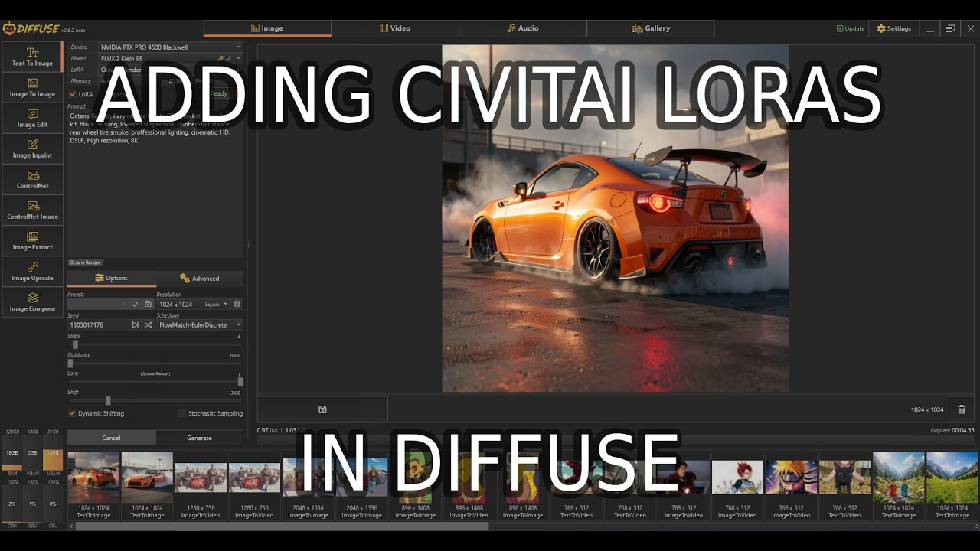Image resolution: width=980 pixels, height=551 pixels.
Task: Click the trash delete icon
Action: (962, 409)
